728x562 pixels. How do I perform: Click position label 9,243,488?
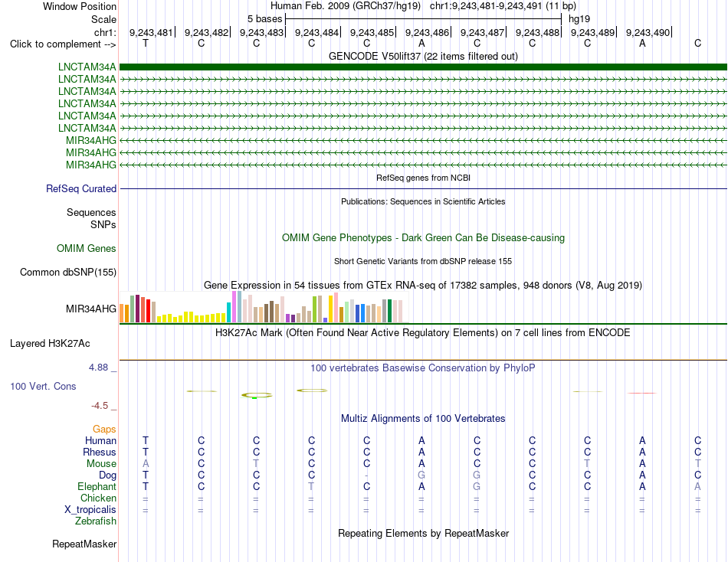(x=537, y=32)
